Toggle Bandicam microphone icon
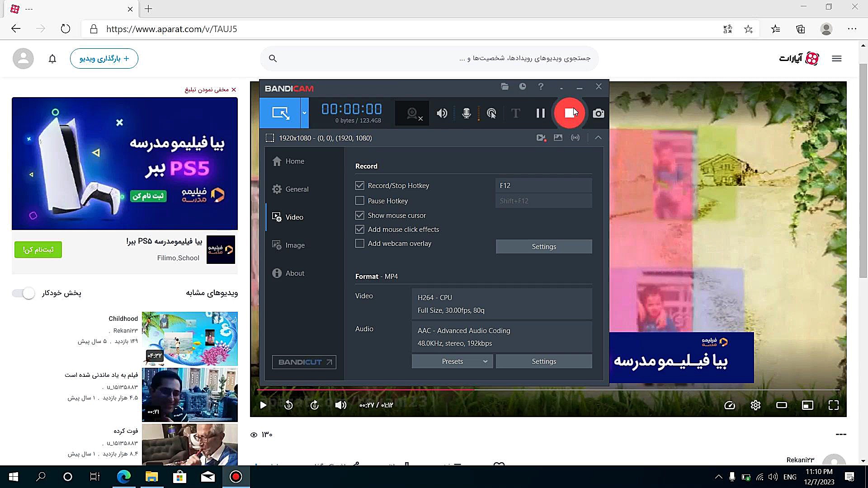This screenshot has width=868, height=488. [x=467, y=113]
